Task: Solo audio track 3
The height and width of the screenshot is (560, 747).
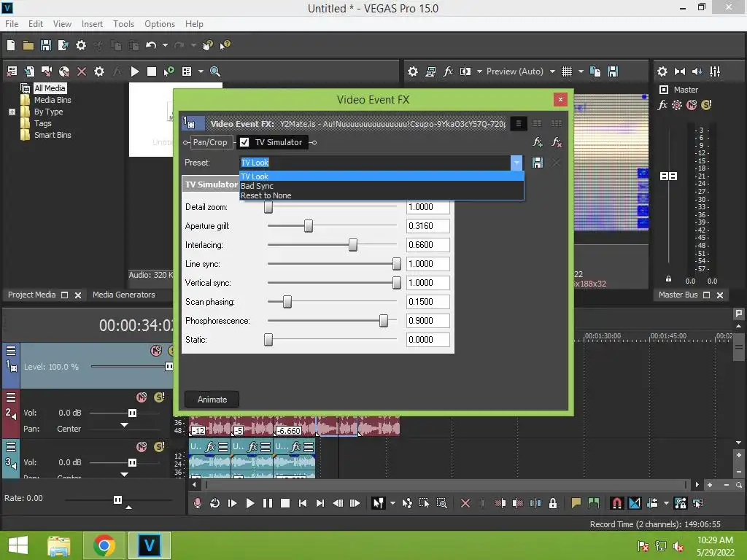Action: point(159,447)
